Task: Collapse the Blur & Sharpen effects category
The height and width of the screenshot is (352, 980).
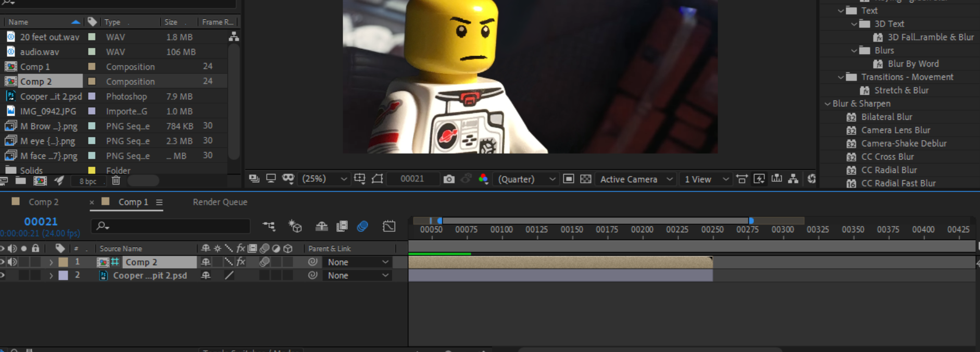Action: click(x=827, y=104)
